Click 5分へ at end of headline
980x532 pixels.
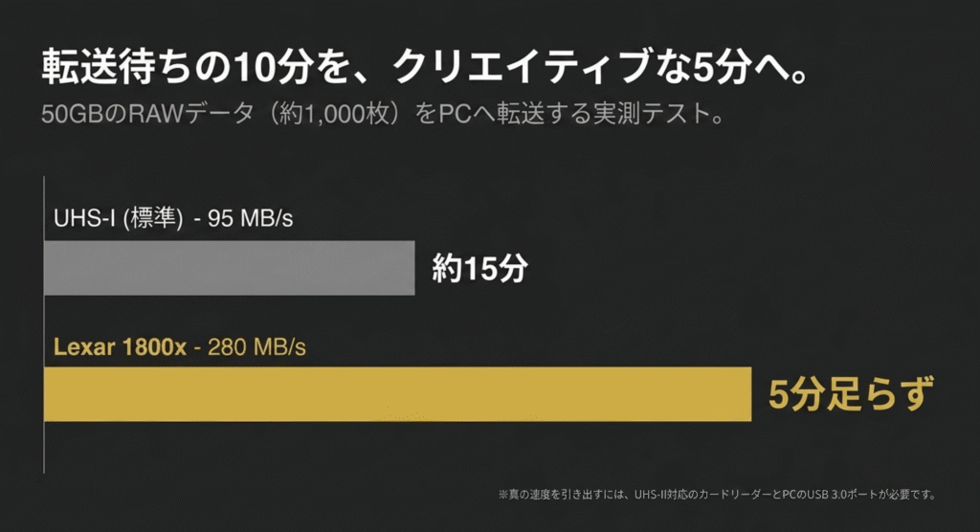coord(741,67)
